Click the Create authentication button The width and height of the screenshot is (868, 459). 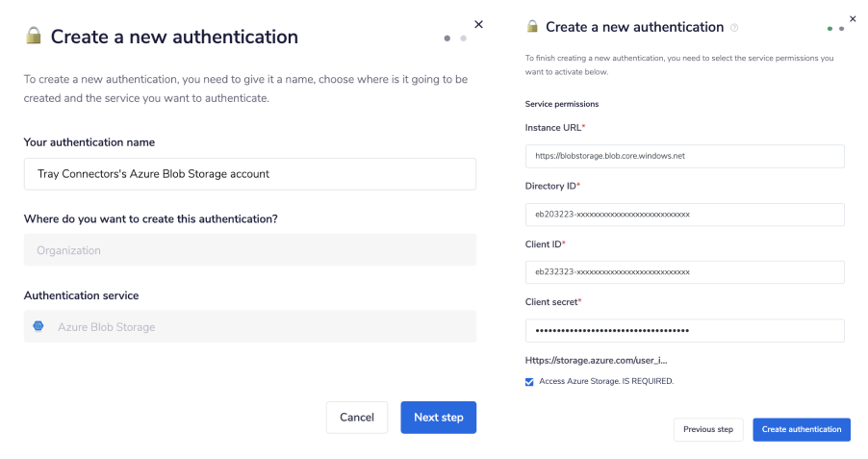tap(802, 429)
